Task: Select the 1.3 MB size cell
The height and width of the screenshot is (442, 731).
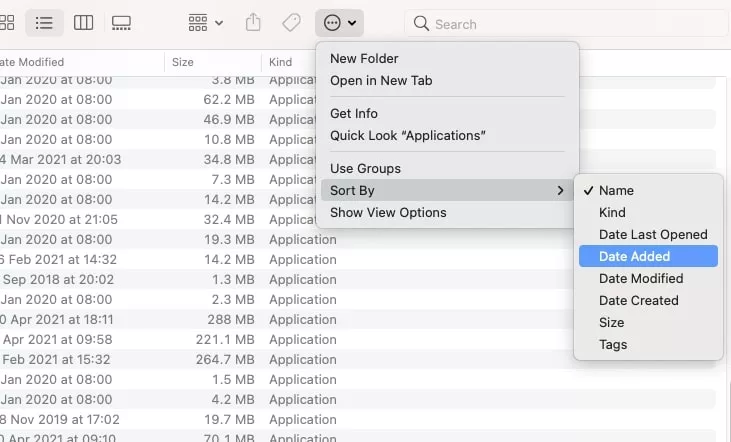Action: [x=233, y=280]
